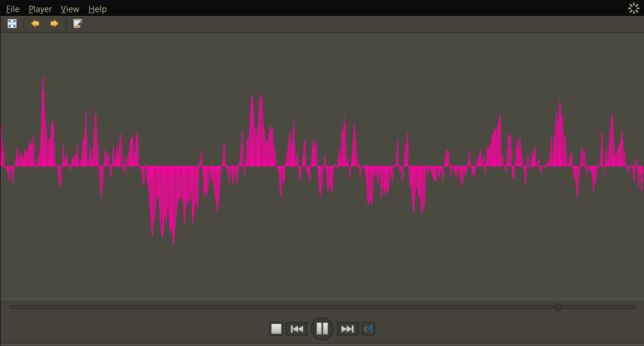Skip to the previous track
This screenshot has height=346, width=644.
click(x=296, y=329)
